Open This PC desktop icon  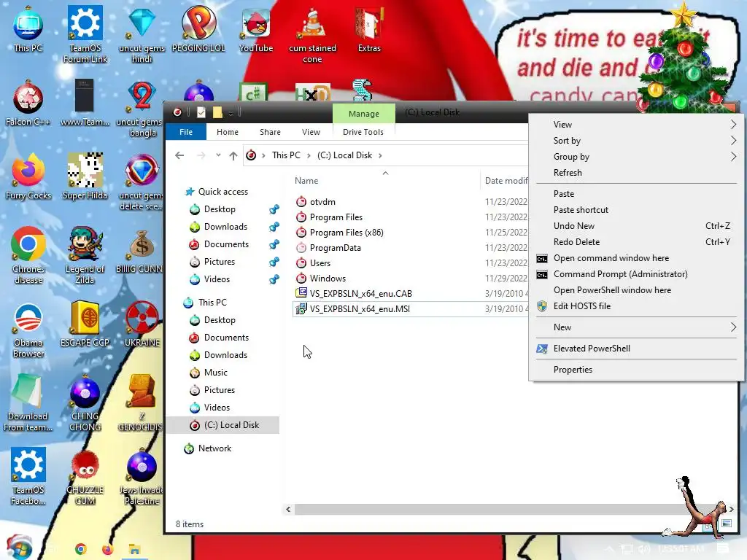(28, 29)
